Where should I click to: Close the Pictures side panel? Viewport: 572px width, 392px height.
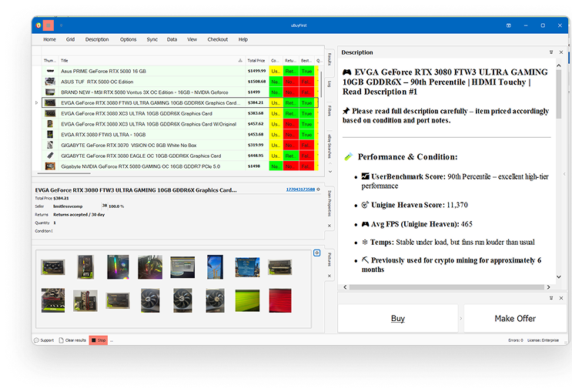pyautogui.click(x=329, y=276)
